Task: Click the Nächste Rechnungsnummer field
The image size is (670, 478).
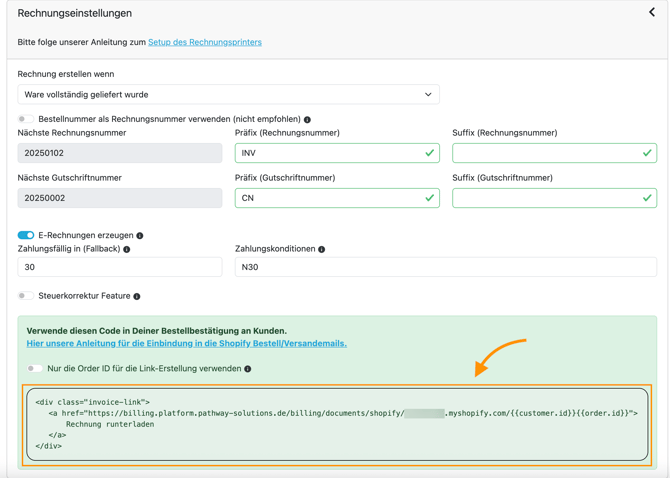Action: tap(120, 153)
